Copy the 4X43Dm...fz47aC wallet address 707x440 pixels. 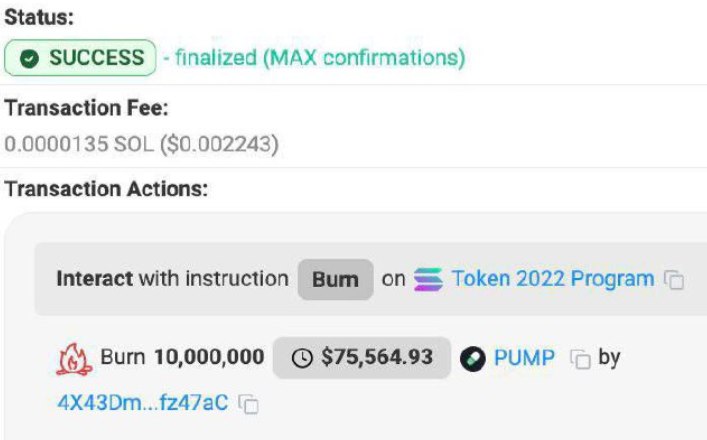coord(248,404)
